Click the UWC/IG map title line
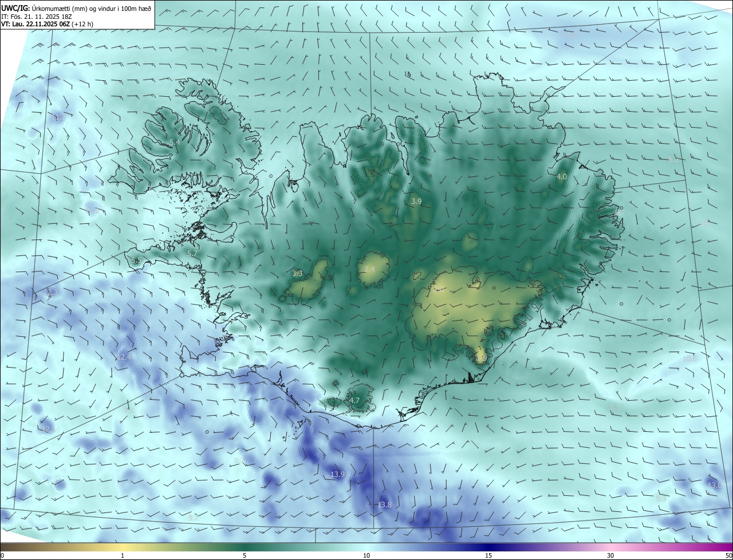Viewport: 733px width, 560px height. [x=76, y=8]
